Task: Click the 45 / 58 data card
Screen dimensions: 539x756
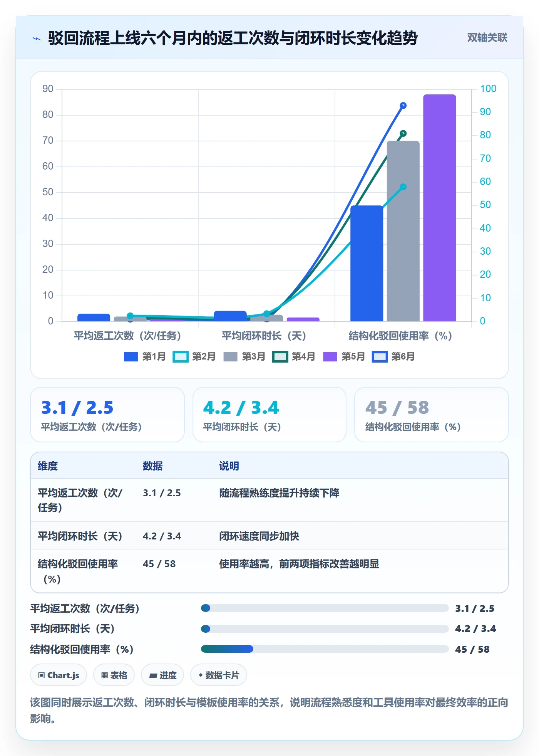Action: [432, 415]
